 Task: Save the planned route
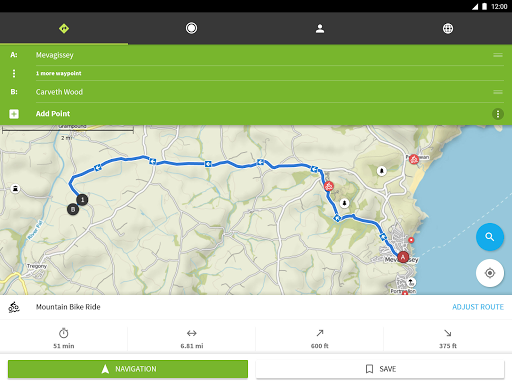[380, 369]
